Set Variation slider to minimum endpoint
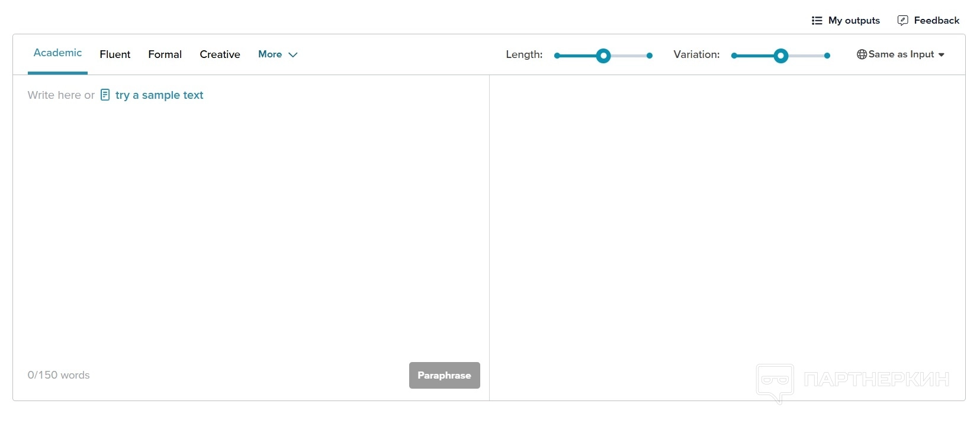Image resolution: width=980 pixels, height=436 pixels. tap(734, 56)
